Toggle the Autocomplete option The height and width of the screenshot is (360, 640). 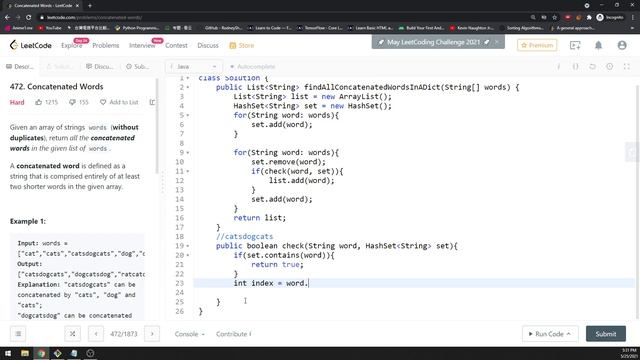tap(253, 67)
